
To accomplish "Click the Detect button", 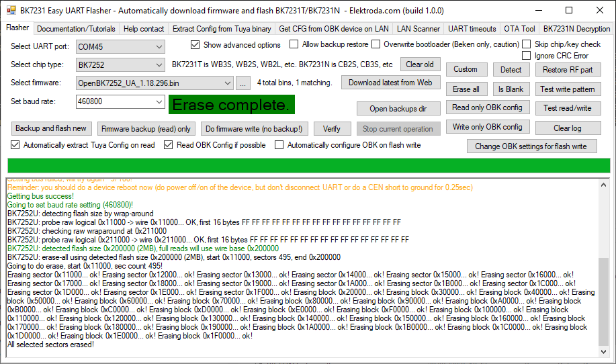I will 511,70.
